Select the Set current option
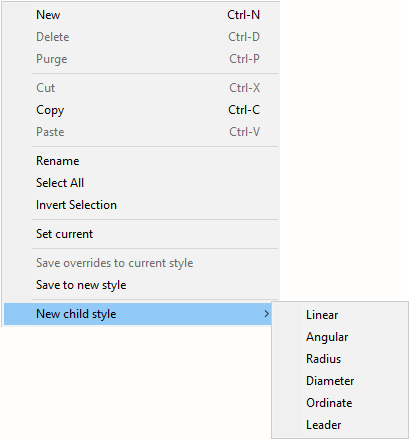The width and height of the screenshot is (409, 439). [142, 234]
